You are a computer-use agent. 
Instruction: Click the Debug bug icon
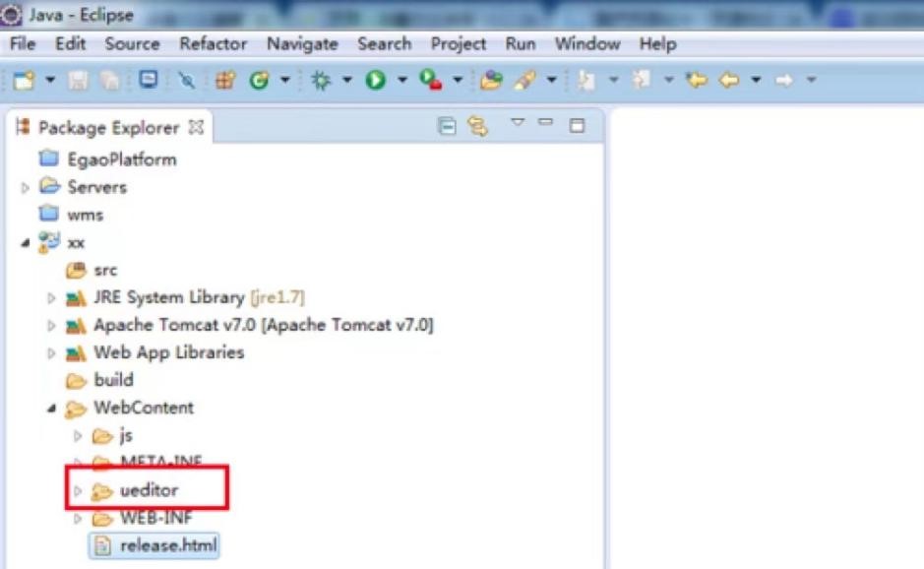321,80
